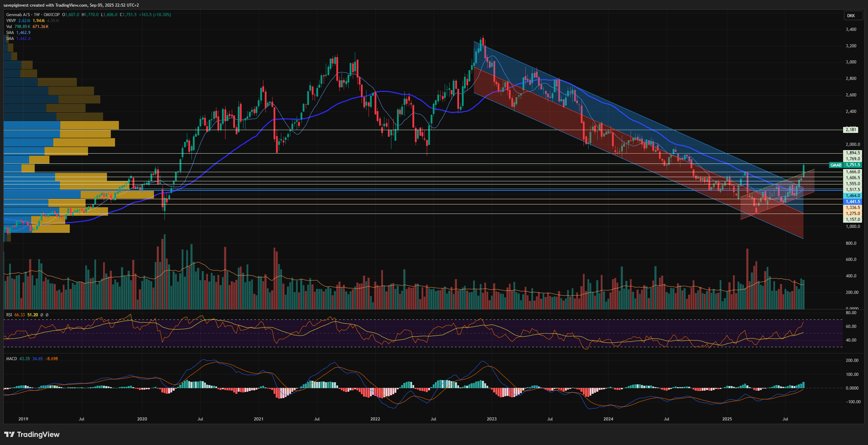Select the 2,181 horizontal line label
The width and height of the screenshot is (868, 445).
pyautogui.click(x=851, y=130)
